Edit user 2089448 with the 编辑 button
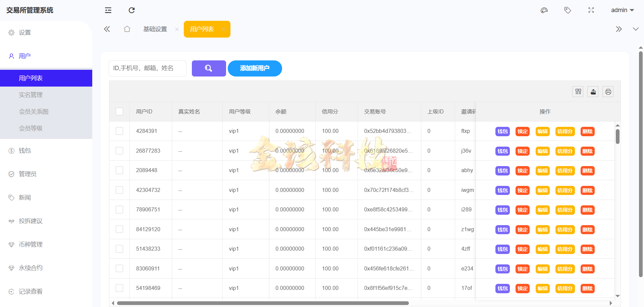The image size is (644, 307). 542,170
